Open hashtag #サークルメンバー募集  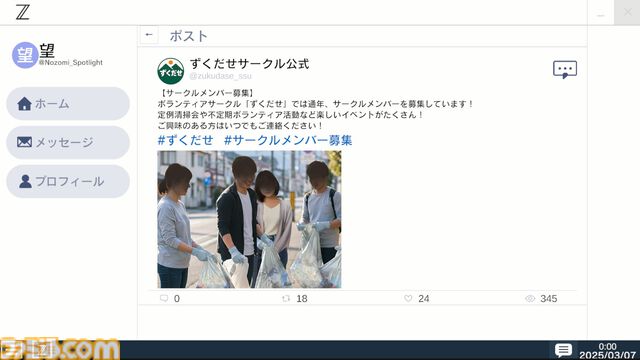coord(288,140)
